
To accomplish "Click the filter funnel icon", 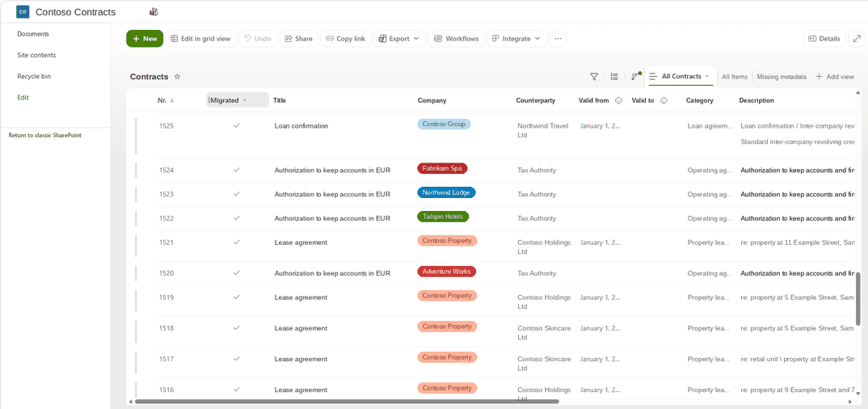I will 594,77.
